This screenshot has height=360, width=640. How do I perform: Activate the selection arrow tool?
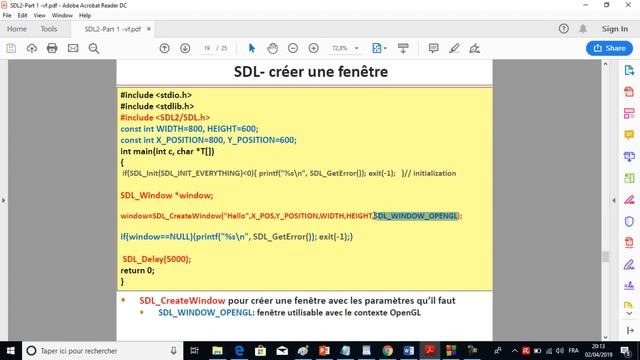(x=252, y=48)
